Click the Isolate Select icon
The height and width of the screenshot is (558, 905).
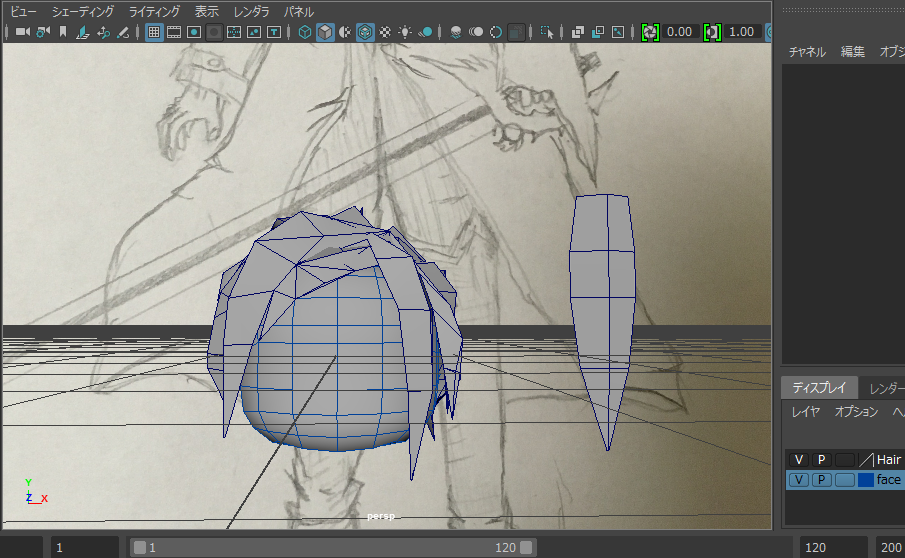pyautogui.click(x=547, y=32)
